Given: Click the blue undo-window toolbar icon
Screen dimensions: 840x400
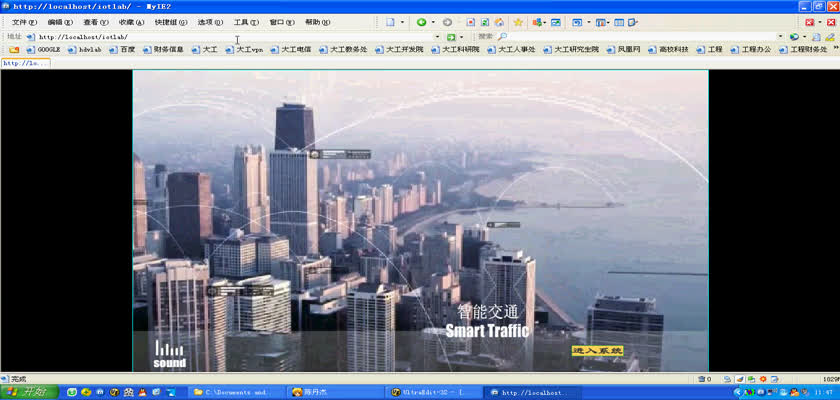Looking at the screenshot, I should 577,22.
